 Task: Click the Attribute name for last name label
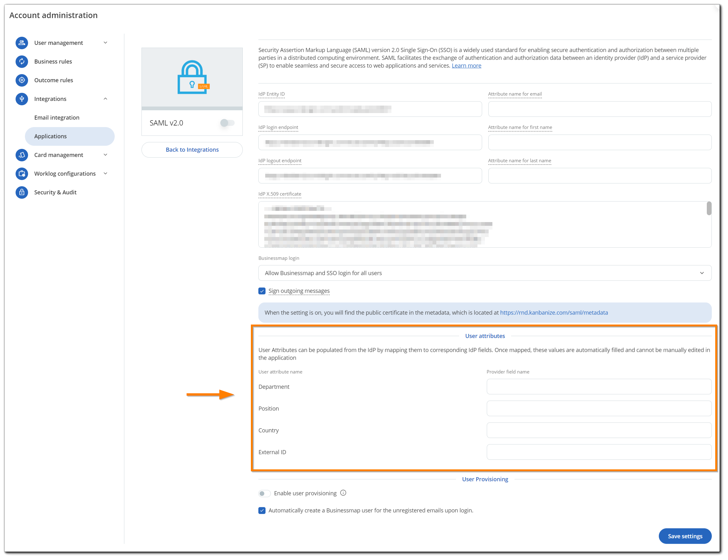pyautogui.click(x=519, y=161)
